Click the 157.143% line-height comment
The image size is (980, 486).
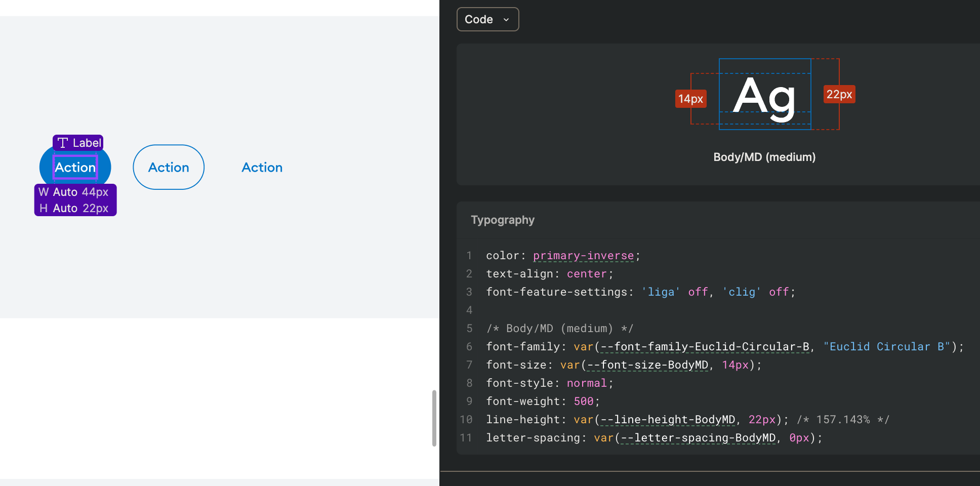click(x=843, y=420)
